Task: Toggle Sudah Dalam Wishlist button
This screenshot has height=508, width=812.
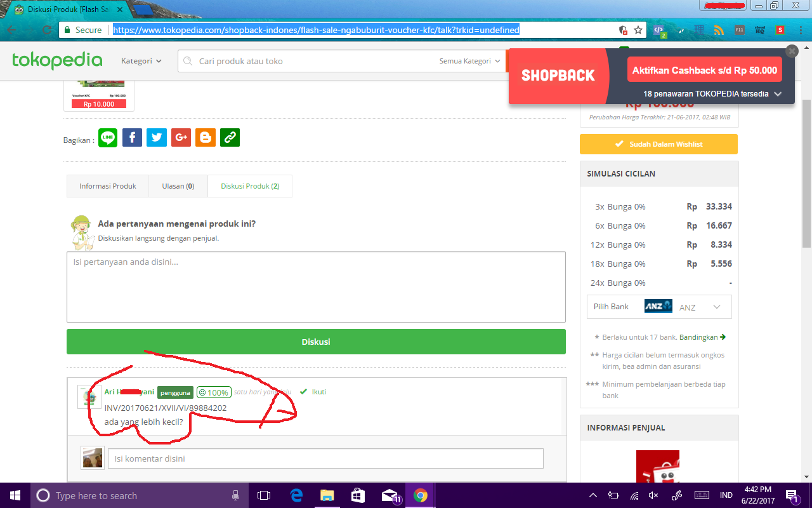Action: [658, 144]
